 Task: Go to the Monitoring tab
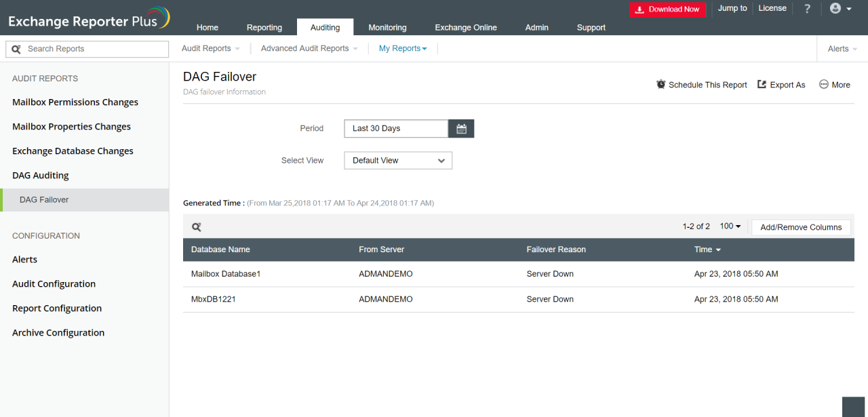(x=387, y=28)
